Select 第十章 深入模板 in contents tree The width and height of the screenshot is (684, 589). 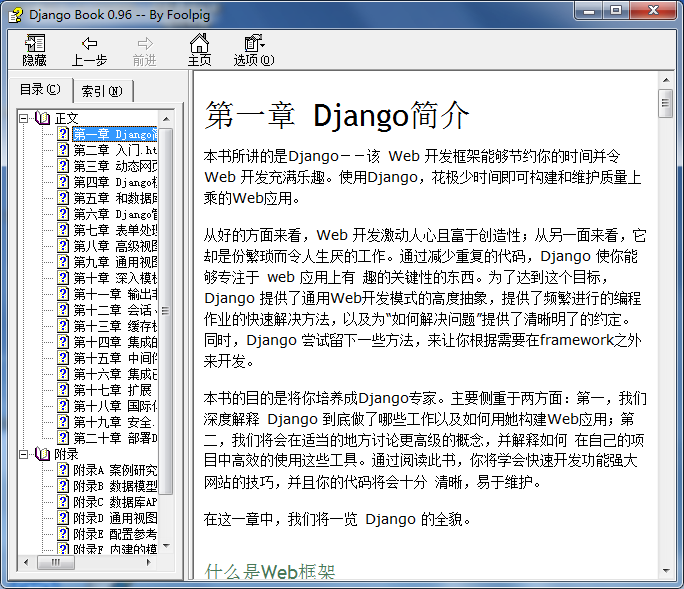[115, 278]
